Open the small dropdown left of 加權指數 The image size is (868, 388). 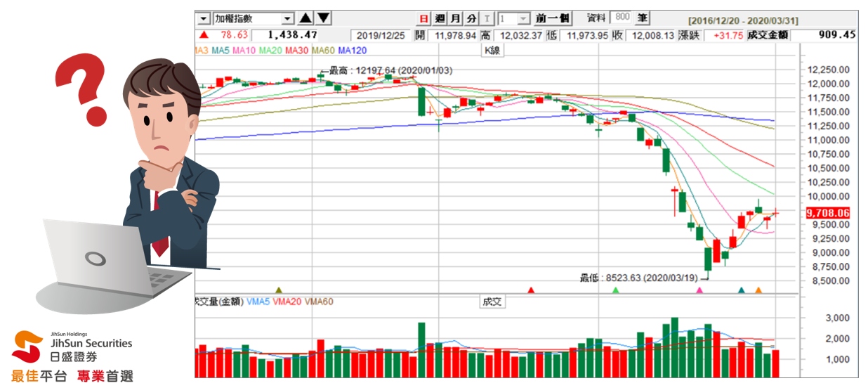[x=203, y=19]
